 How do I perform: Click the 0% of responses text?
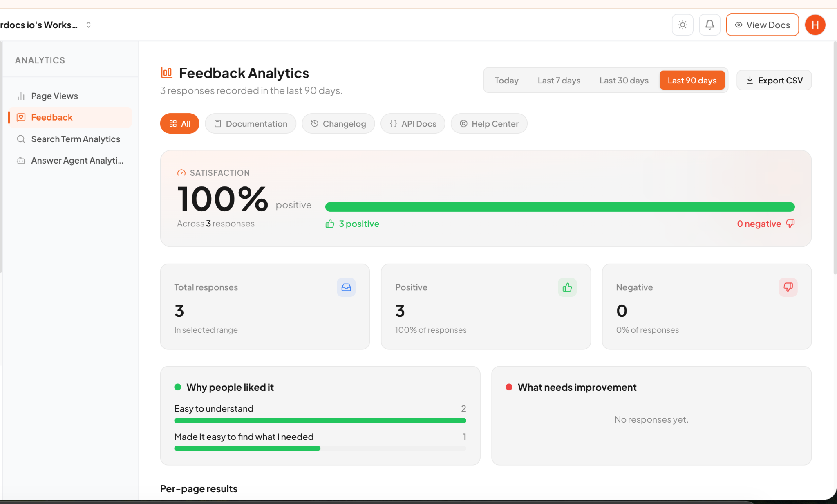(647, 330)
